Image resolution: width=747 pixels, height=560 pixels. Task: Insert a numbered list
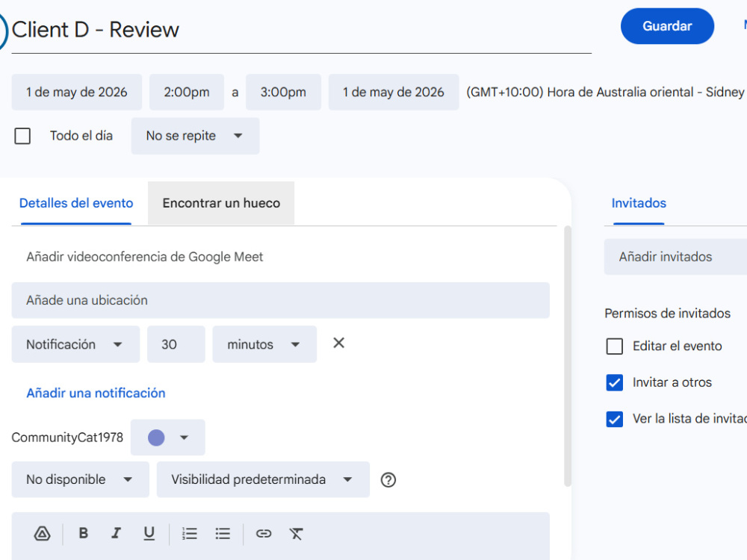point(189,534)
